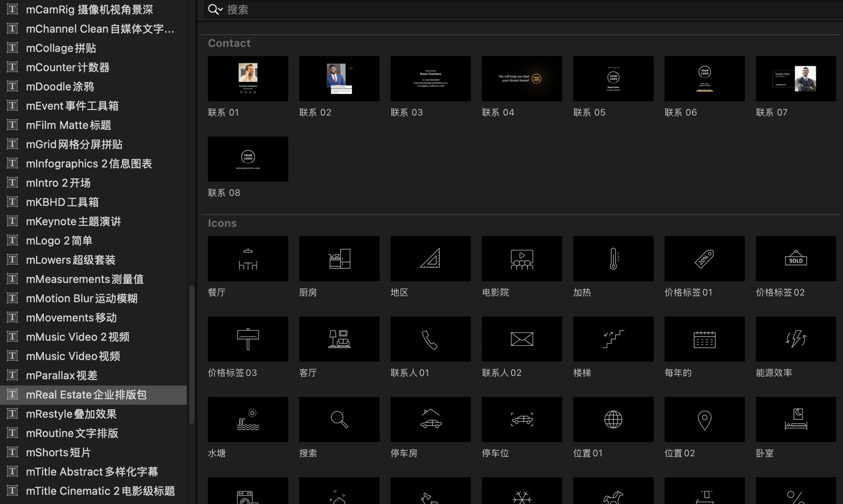843x504 pixels.
Task: Open mMeasurements 测量值 category
Action: coord(93,279)
